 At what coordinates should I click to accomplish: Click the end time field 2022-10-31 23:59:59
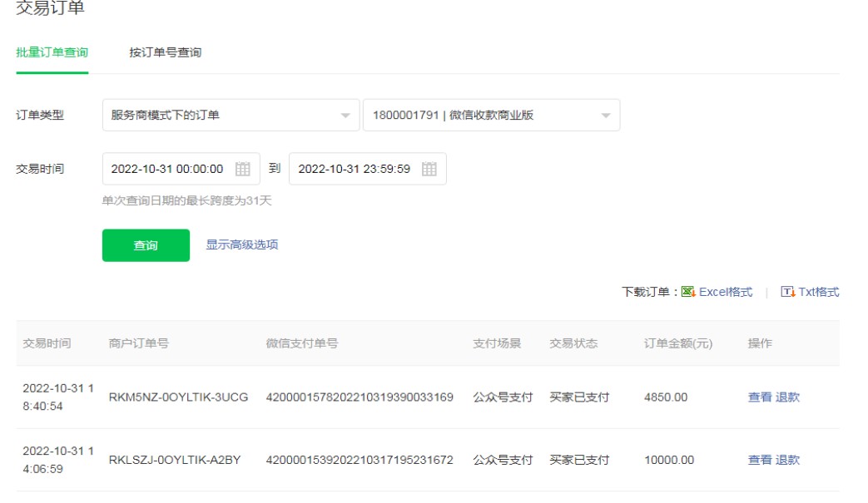pos(354,169)
